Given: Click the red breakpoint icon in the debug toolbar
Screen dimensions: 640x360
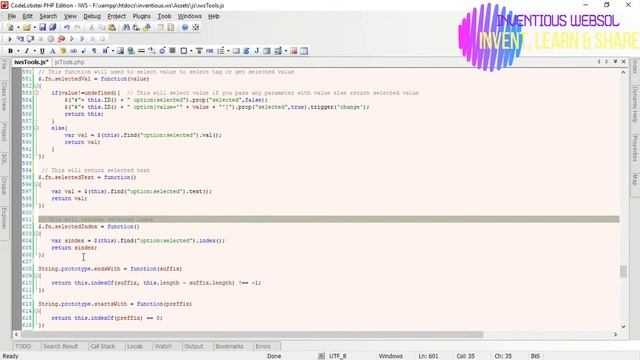Looking at the screenshot, I should 61,39.
